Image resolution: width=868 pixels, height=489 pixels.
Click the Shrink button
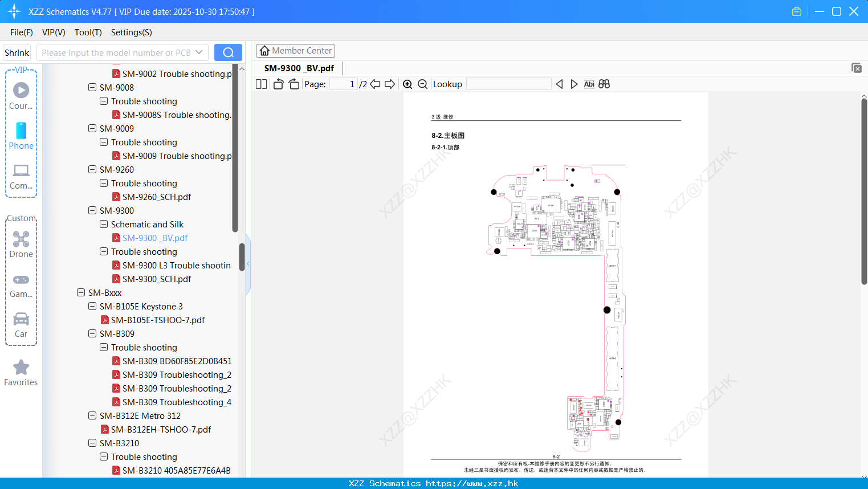pos(17,52)
